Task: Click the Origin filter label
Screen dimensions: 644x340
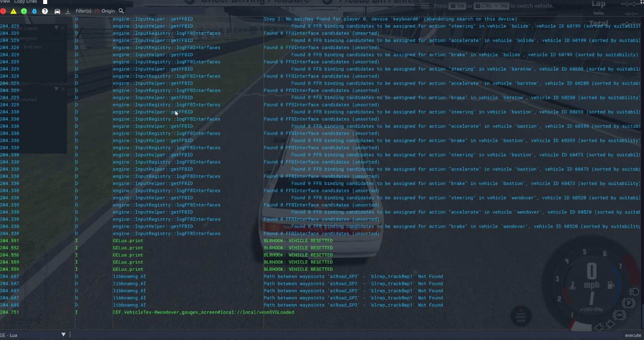Action: 108,11
